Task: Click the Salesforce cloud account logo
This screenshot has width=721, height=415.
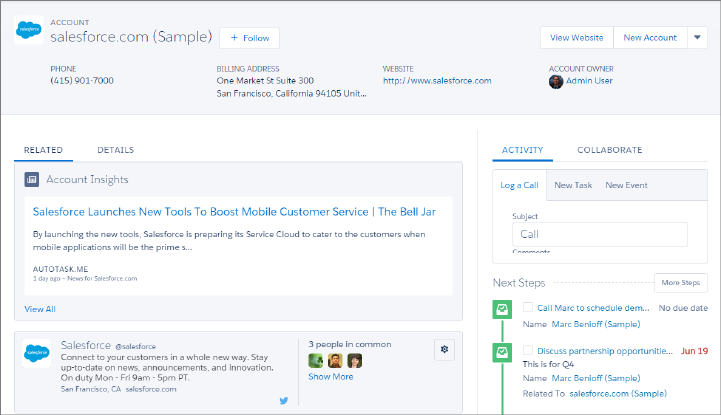Action: [29, 30]
